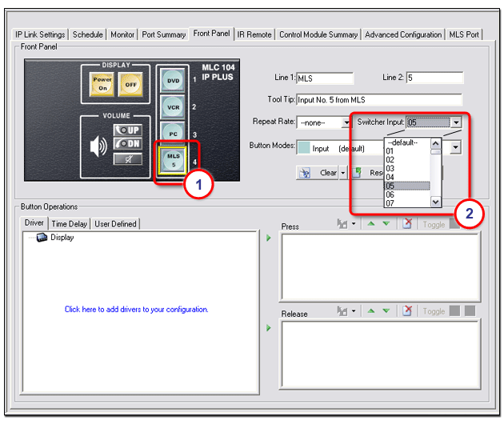Viewport: 504px width, 421px height.
Task: Click the Tool Tip text field
Action: [379, 100]
